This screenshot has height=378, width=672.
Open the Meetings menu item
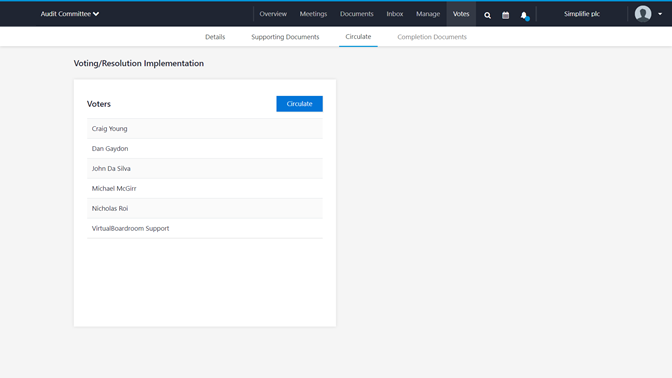click(x=313, y=14)
